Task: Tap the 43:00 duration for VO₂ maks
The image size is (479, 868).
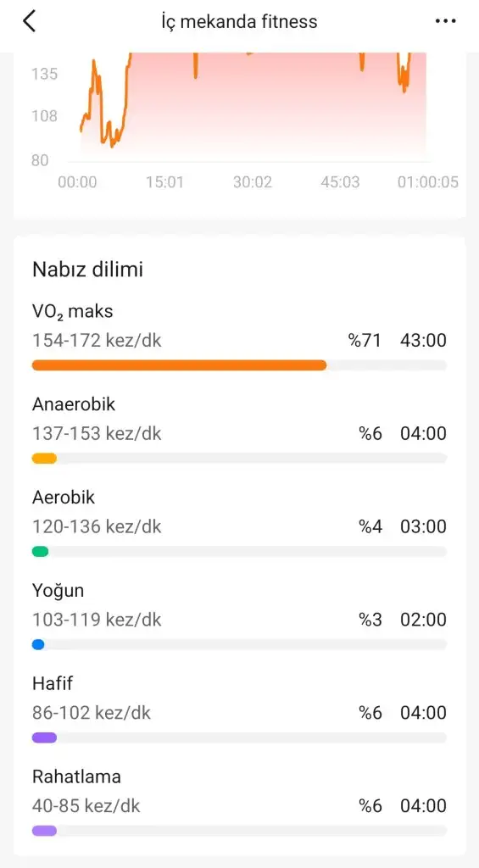Action: [x=423, y=340]
